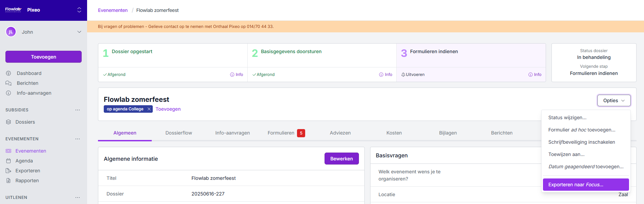Image resolution: width=644 pixels, height=204 pixels.
Task: Open the Flowlab Pixeo workspace switcher
Action: tap(79, 10)
